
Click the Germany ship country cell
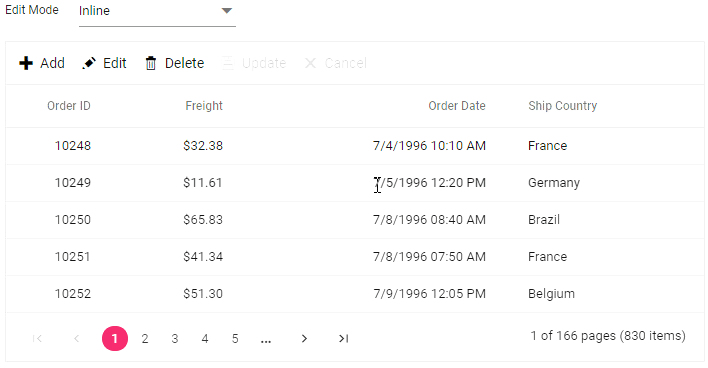coord(554,183)
